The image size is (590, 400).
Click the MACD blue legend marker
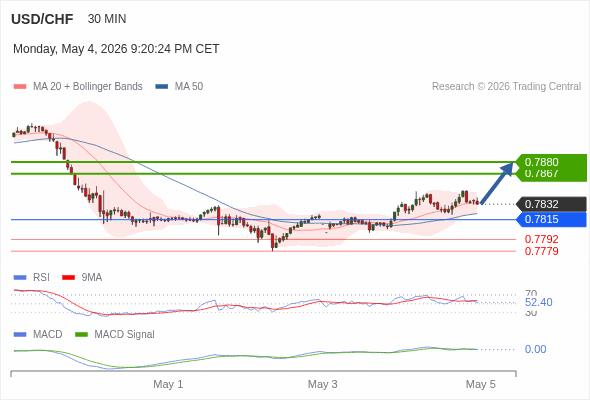click(x=20, y=335)
